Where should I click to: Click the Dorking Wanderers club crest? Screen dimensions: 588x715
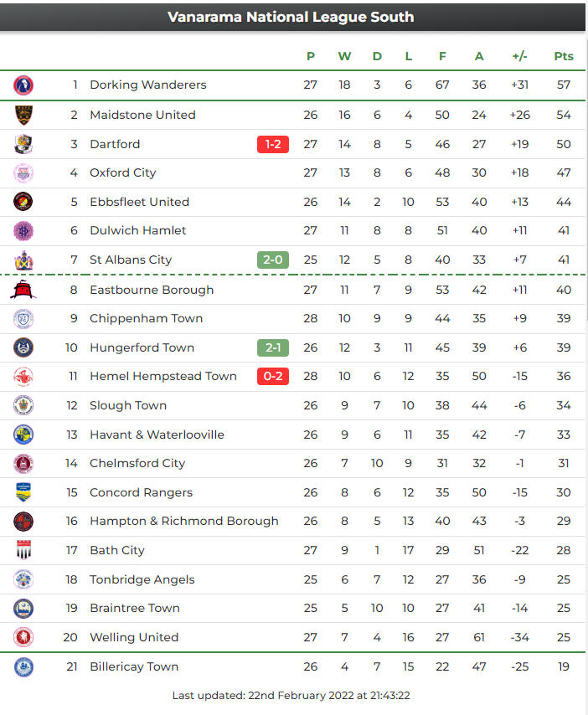[x=23, y=85]
